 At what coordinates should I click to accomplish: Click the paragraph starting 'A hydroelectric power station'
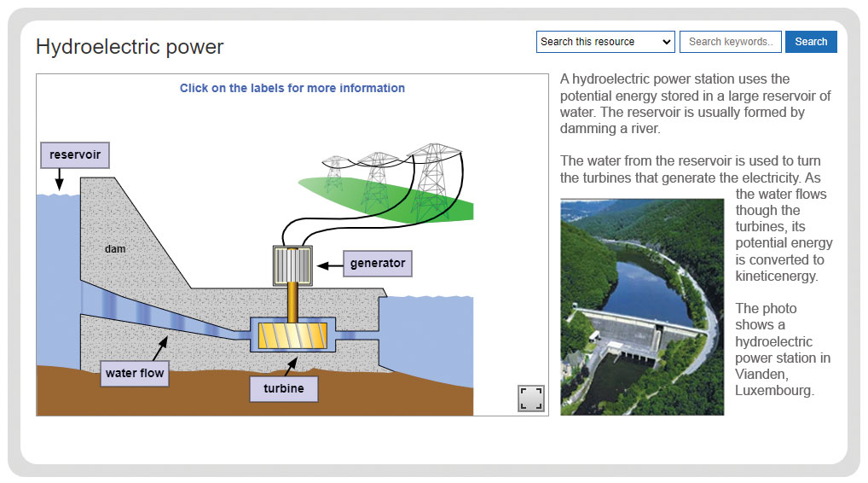(695, 104)
